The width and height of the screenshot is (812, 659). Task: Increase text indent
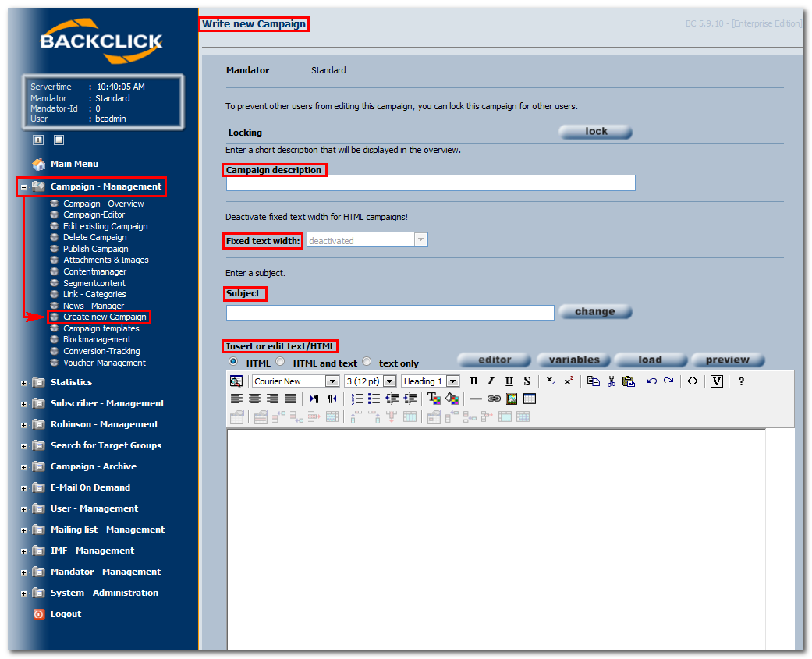coord(410,399)
